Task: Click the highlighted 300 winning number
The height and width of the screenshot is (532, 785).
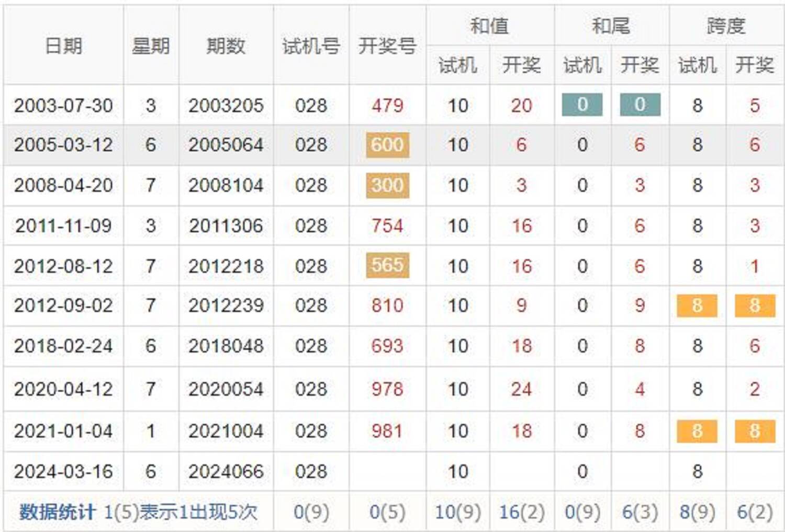Action: pos(387,186)
